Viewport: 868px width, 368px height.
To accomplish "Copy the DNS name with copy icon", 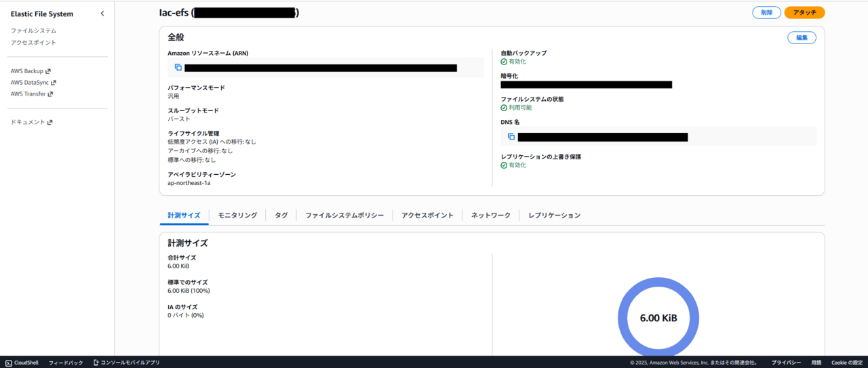I will pos(511,136).
